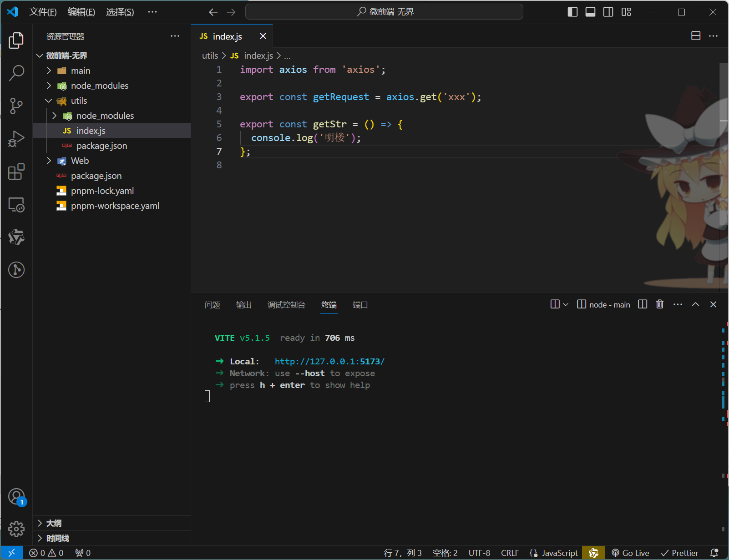Switch to the 输出 panel tab
Image resolution: width=729 pixels, height=560 pixels.
click(x=243, y=305)
